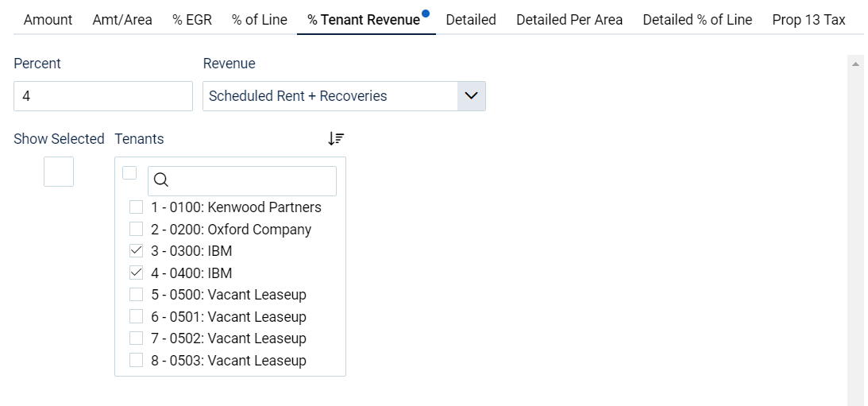Check the 0200: Oxford Company checkbox
Image resolution: width=868 pixels, height=406 pixels.
[136, 230]
